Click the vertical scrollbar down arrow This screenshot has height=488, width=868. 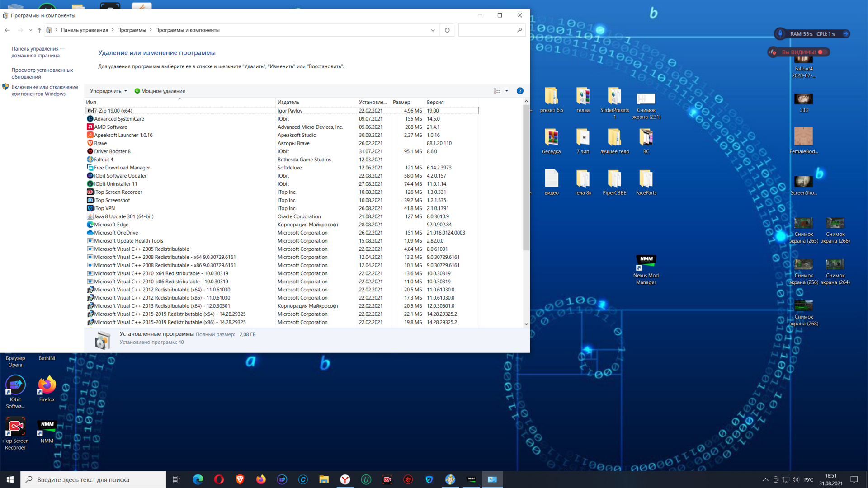526,324
